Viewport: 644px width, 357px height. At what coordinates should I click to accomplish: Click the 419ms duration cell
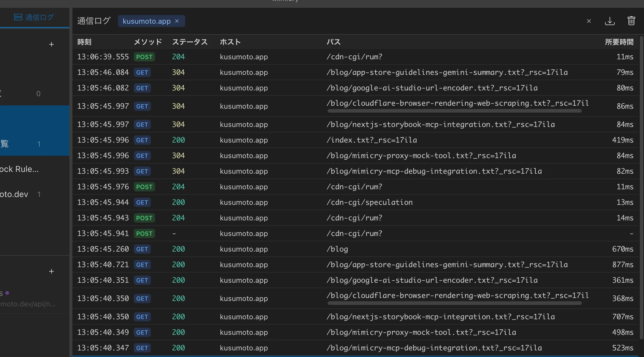point(622,140)
